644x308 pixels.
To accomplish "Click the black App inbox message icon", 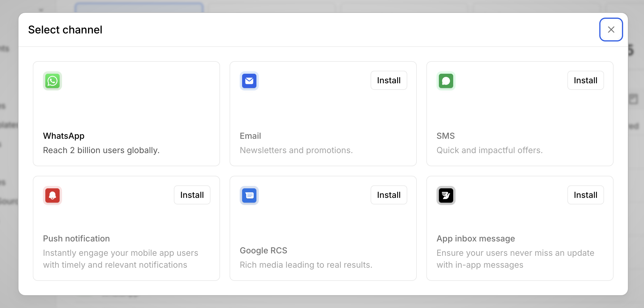I will (446, 195).
